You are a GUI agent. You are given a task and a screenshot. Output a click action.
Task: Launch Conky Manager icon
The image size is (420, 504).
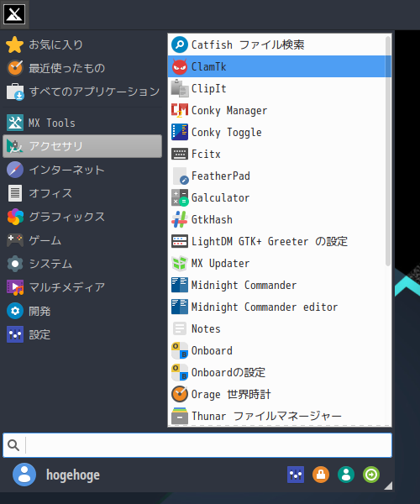click(180, 110)
